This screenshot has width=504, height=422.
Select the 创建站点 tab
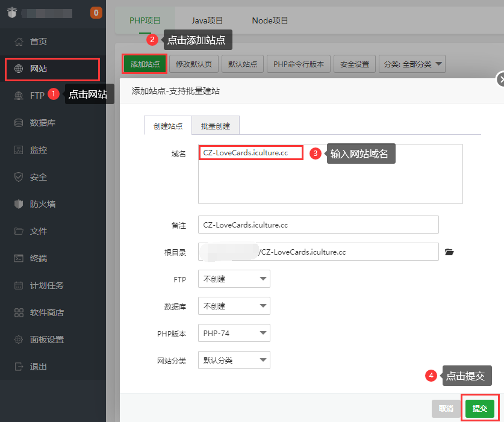point(168,126)
